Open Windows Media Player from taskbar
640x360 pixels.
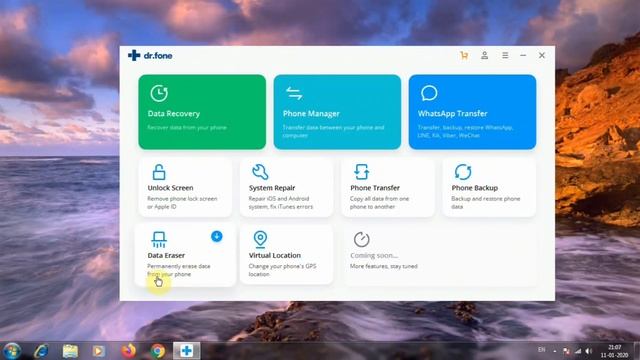point(98,351)
